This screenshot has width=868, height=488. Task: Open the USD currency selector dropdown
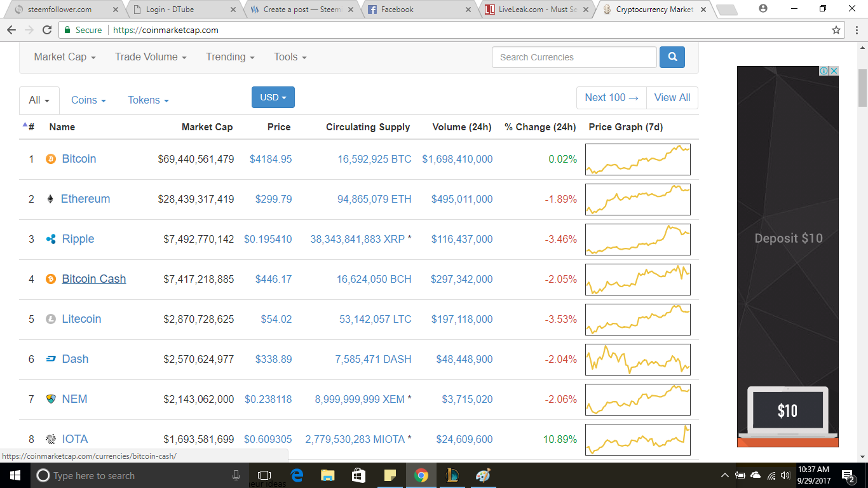tap(273, 97)
